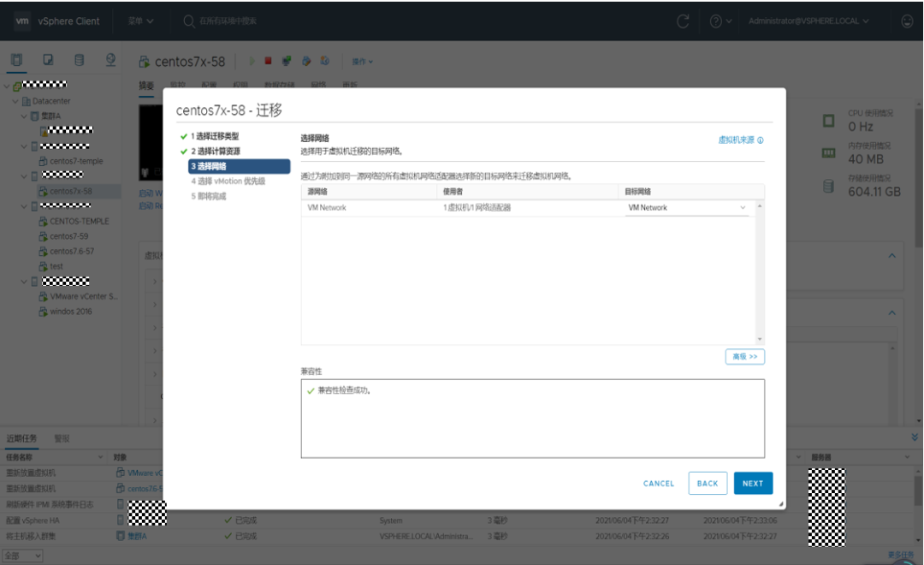Screen dimensions: 924x565
Task: Click the memory usage icon
Action: [x=828, y=153]
